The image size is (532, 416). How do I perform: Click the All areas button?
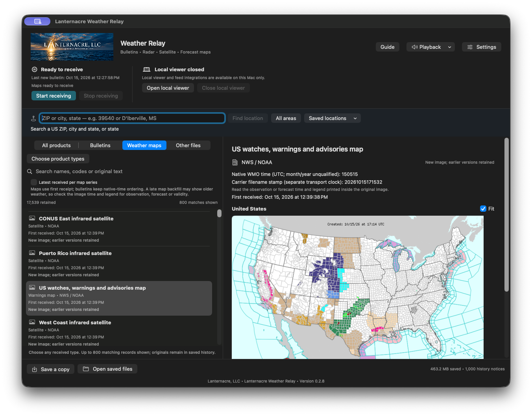286,118
